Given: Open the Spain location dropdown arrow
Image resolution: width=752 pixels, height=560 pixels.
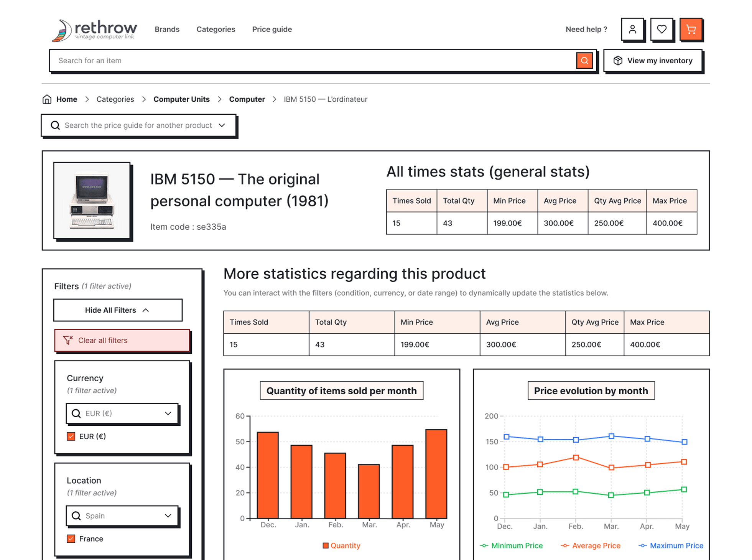Looking at the screenshot, I should tap(168, 516).
